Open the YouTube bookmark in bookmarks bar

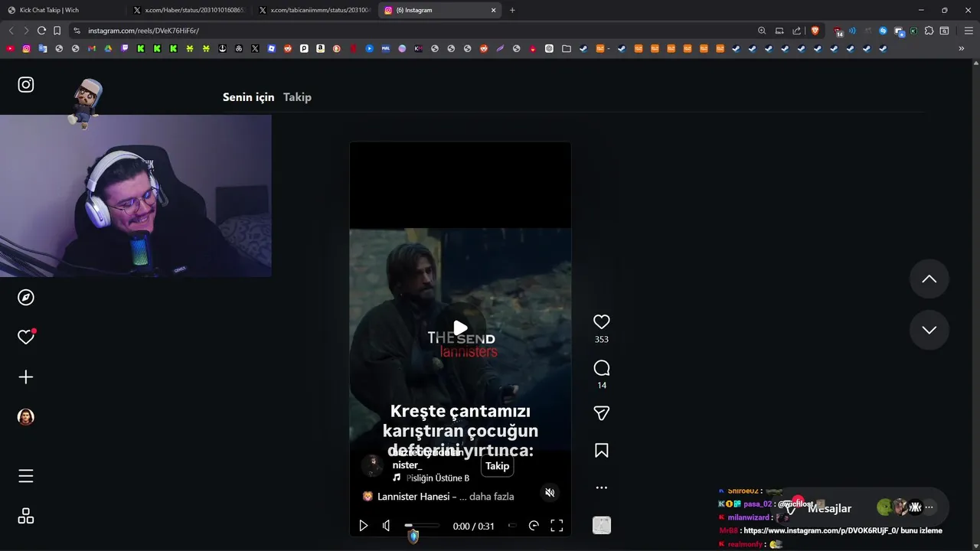10,48
